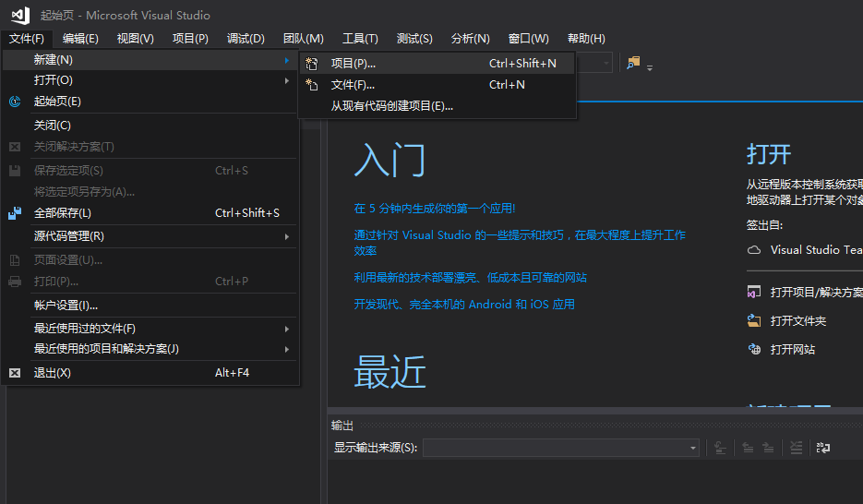Choose 关闭(C) in the File menu

[150, 126]
